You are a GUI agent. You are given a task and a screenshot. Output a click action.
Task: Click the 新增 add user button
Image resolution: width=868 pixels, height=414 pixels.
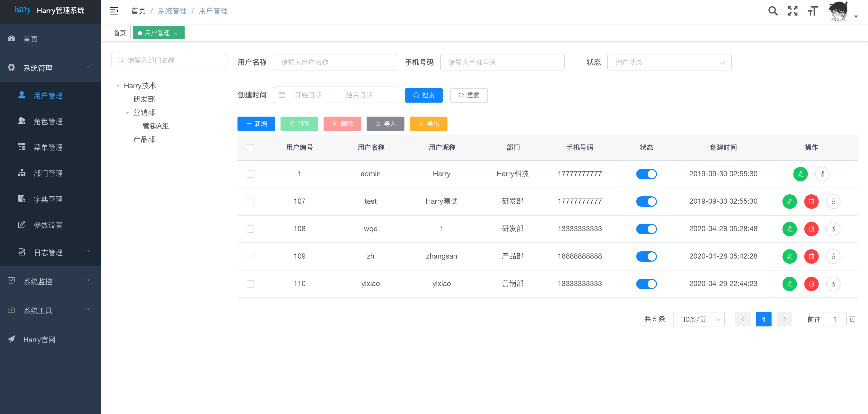tap(256, 124)
